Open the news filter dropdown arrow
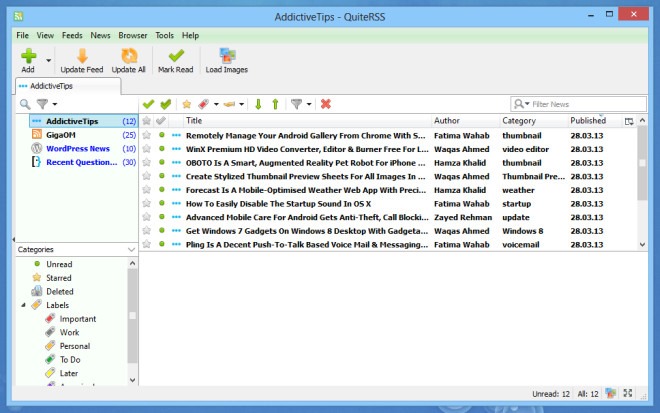 (x=309, y=104)
